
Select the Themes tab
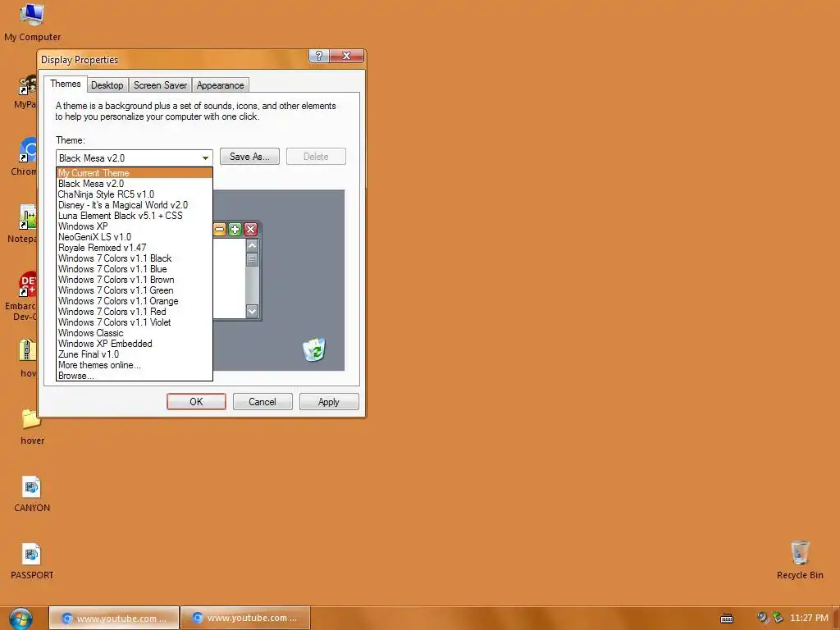click(x=66, y=84)
